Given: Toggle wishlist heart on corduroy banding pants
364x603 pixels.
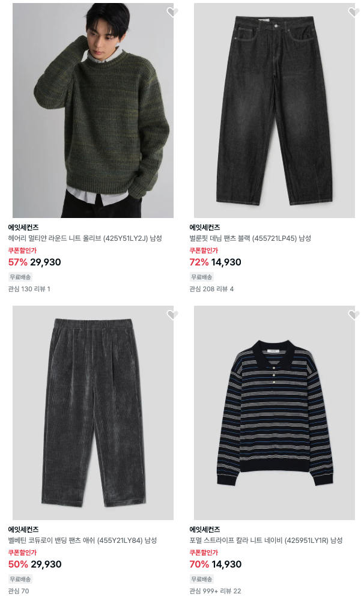Looking at the screenshot, I should pos(172,315).
